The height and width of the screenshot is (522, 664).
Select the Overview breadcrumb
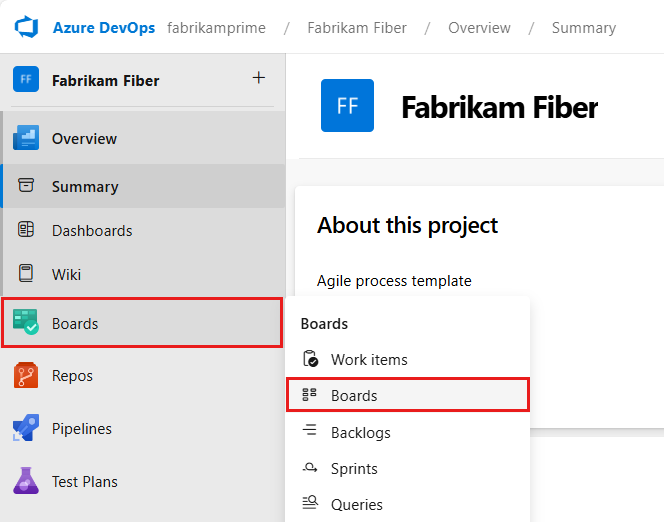(479, 28)
